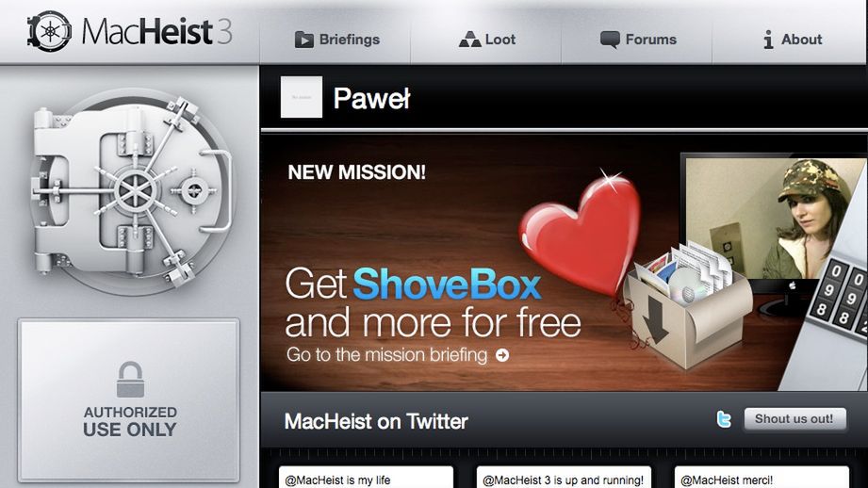Click the Twitter bird icon
Viewport: 868px width, 488px height.
coord(724,419)
